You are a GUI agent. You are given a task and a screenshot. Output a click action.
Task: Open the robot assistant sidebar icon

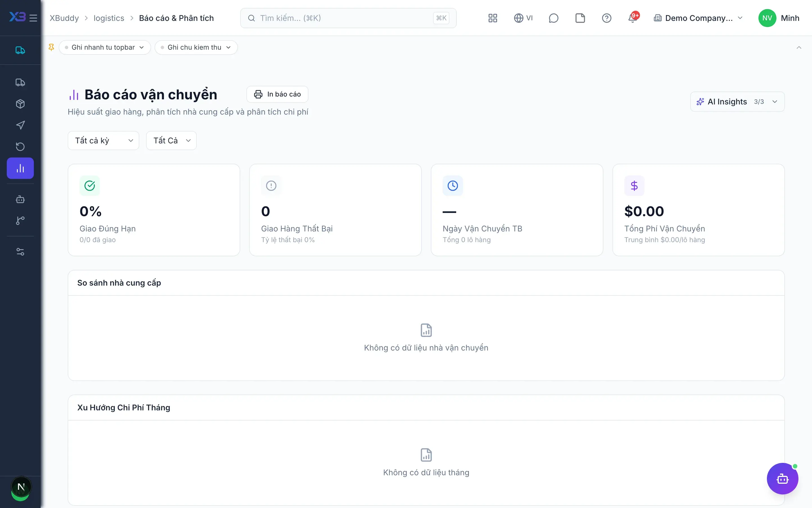click(21, 199)
